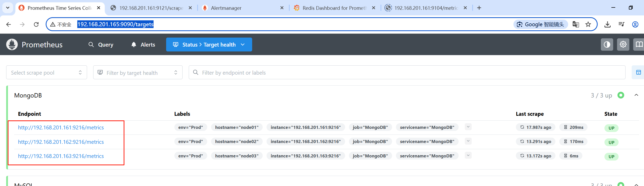Collapse the MySQL scrape pool section
644x186 pixels.
coord(636,184)
